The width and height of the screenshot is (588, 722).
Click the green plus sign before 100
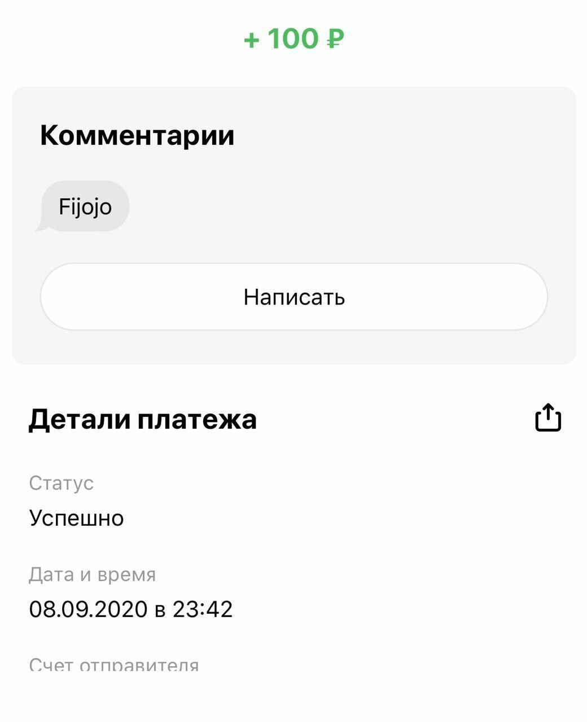(251, 39)
